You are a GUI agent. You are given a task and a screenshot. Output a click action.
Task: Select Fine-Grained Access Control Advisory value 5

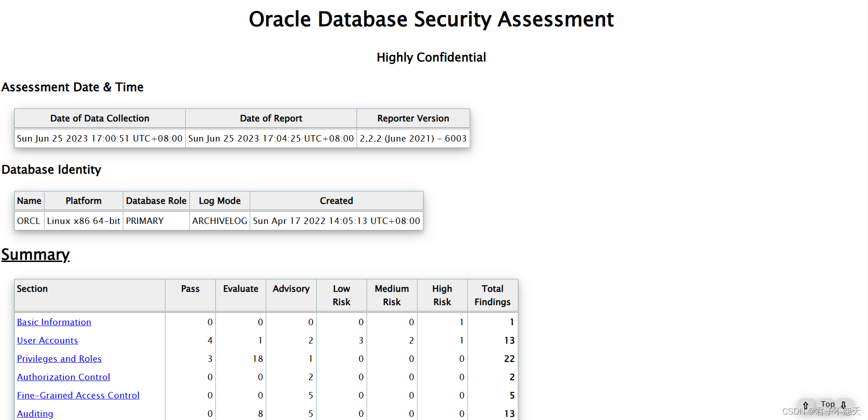(311, 395)
